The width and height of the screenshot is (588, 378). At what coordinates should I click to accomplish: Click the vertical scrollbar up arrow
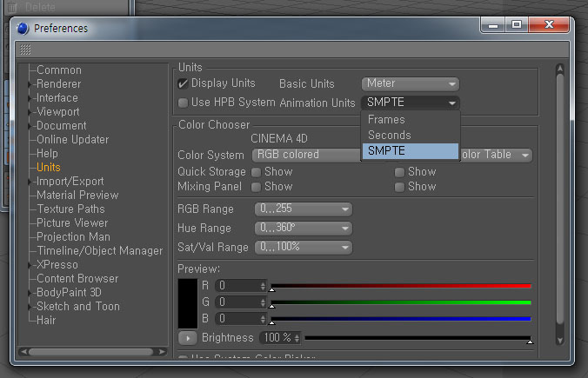click(x=560, y=69)
